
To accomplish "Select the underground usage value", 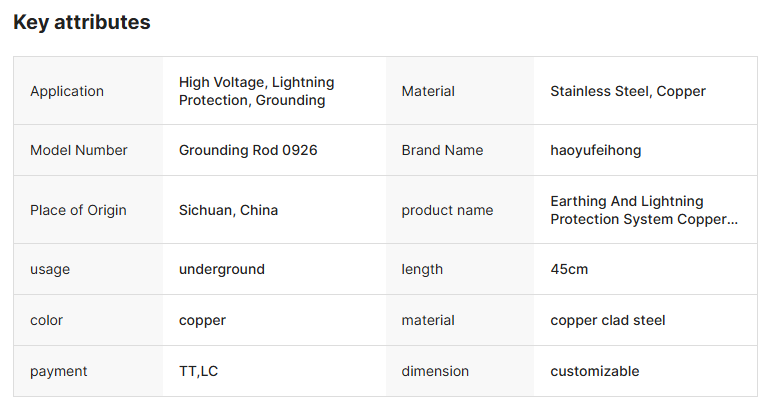I will coord(222,269).
